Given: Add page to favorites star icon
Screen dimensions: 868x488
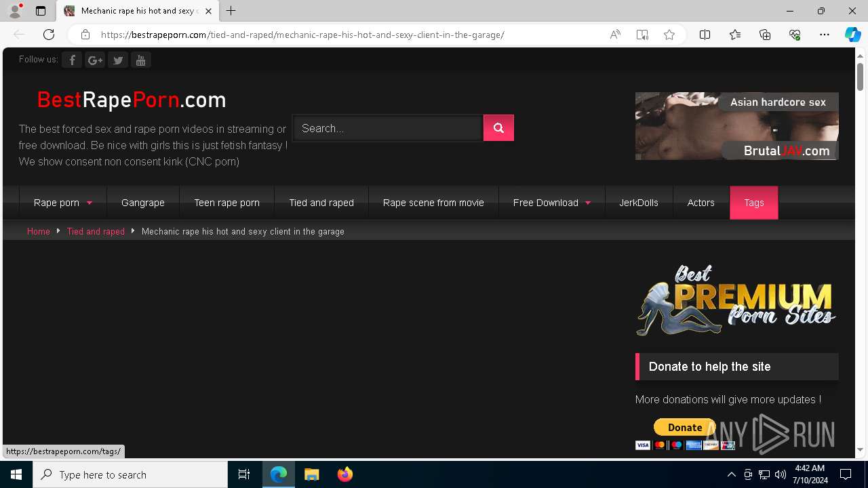Looking at the screenshot, I should (669, 35).
